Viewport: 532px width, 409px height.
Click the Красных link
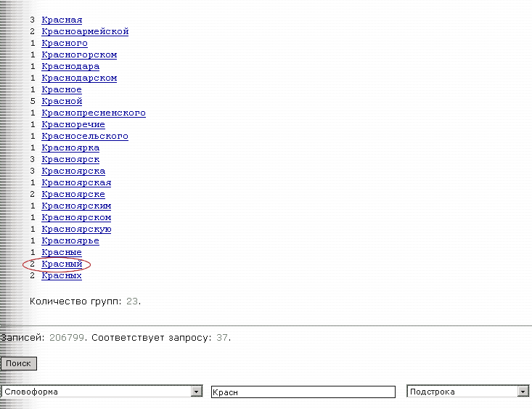tap(62, 275)
